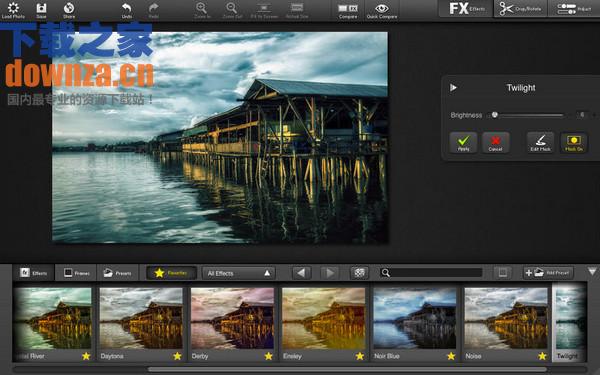
Task: Set Brightness using the slider handle
Action: pyautogui.click(x=495, y=115)
